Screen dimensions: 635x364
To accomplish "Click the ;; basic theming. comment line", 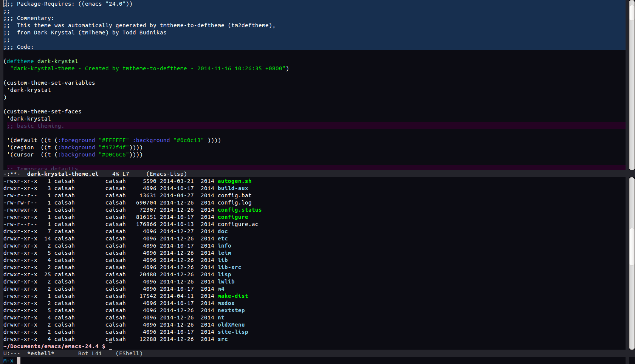I will coord(36,126).
